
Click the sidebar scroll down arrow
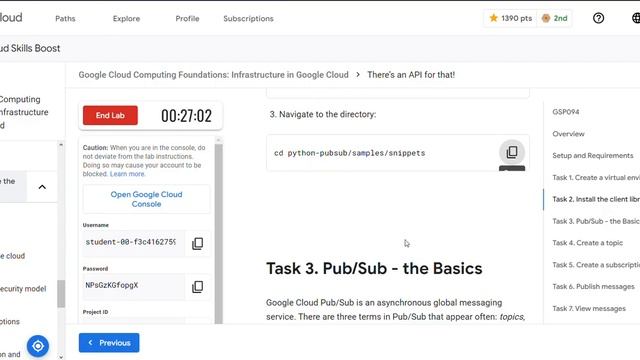(61, 357)
